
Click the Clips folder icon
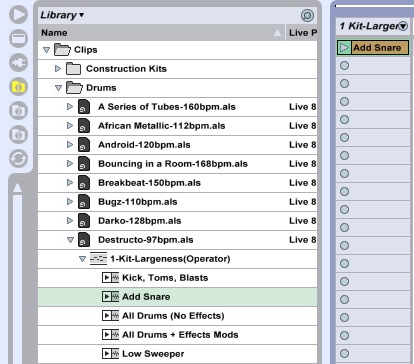coord(62,50)
